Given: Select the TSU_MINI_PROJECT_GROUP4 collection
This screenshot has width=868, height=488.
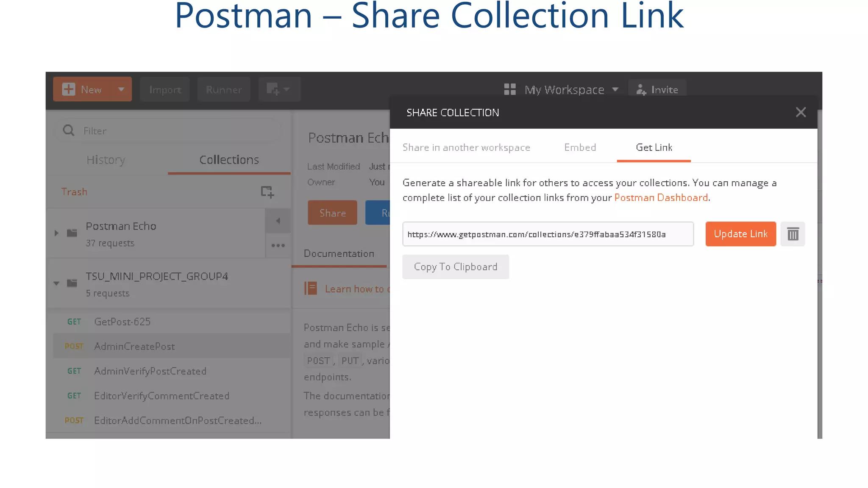Looking at the screenshot, I should [x=169, y=284].
